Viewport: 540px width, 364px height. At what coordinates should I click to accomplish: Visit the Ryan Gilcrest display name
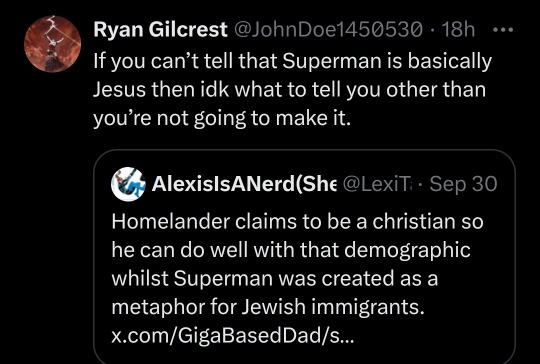pos(160,30)
